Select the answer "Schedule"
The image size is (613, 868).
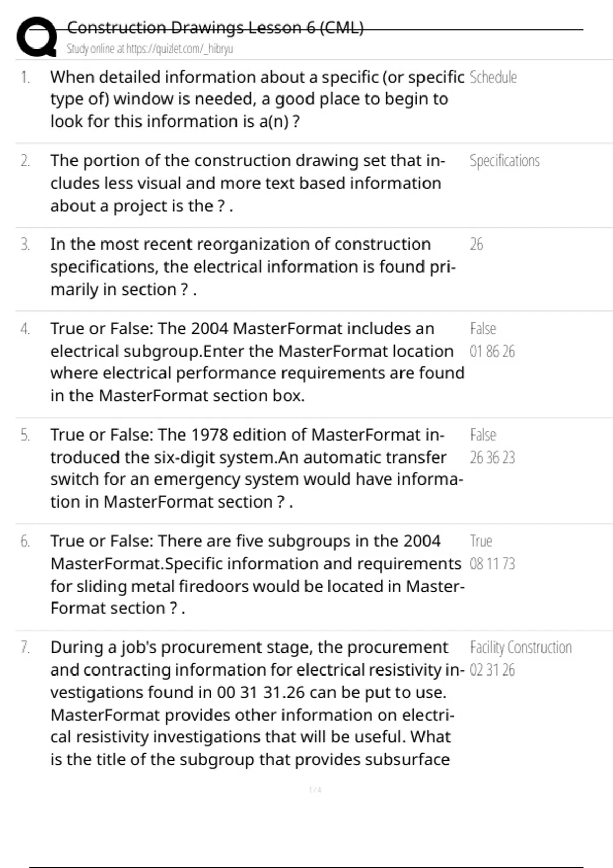(493, 77)
